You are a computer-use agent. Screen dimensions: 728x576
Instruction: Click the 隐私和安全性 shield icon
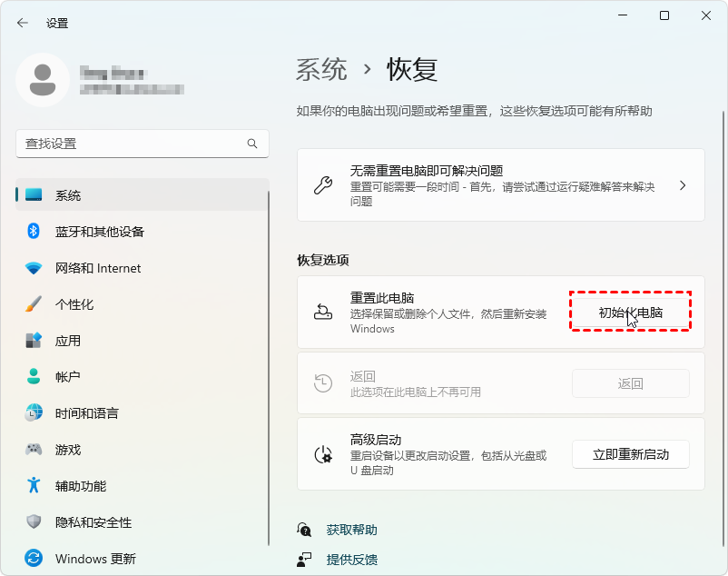[34, 521]
